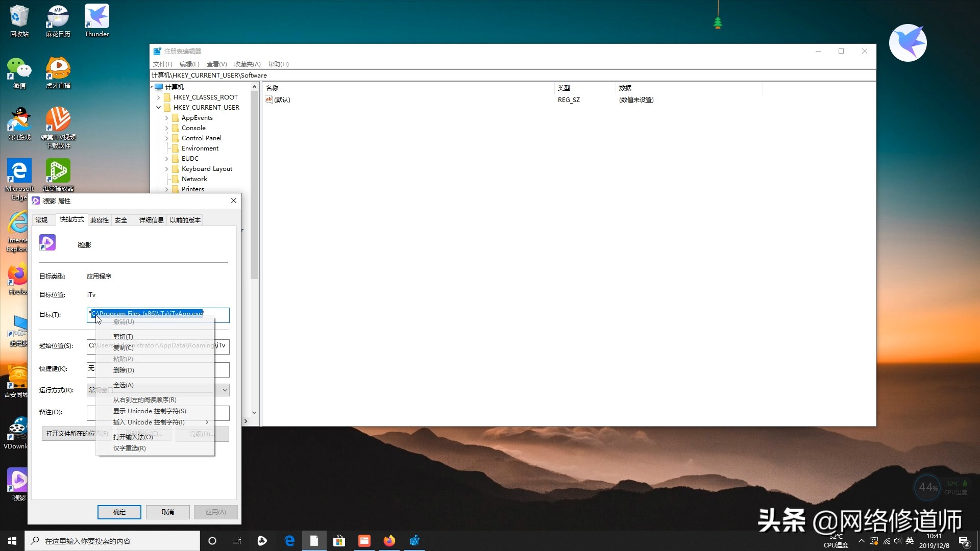Open the 查看(V) menu in Registry Editor
This screenshot has height=551, width=980.
coord(216,64)
